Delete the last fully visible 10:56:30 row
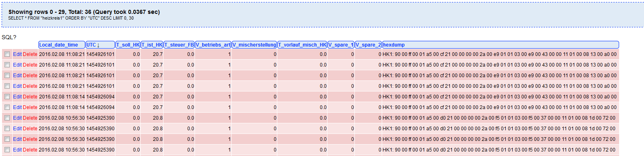The image size is (644, 156). click(x=30, y=150)
